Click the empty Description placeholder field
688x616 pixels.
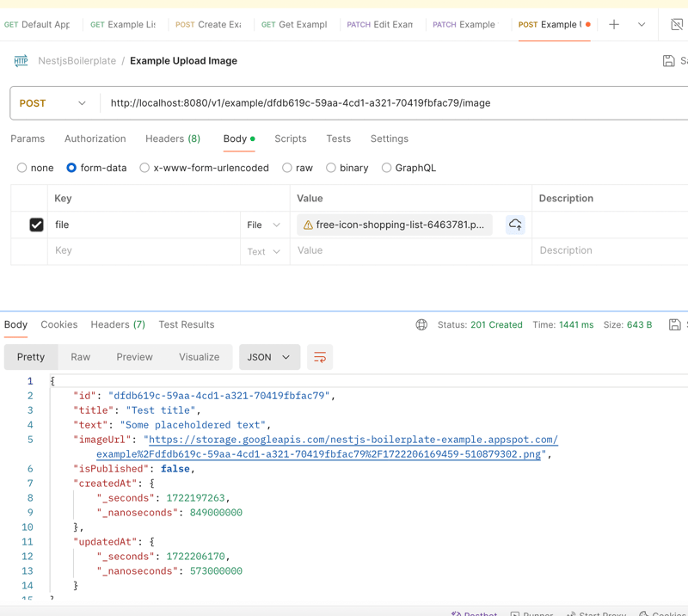point(610,250)
